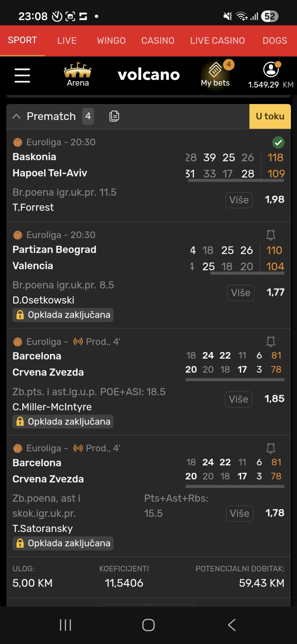Switch to the CASINO tab

(x=158, y=41)
